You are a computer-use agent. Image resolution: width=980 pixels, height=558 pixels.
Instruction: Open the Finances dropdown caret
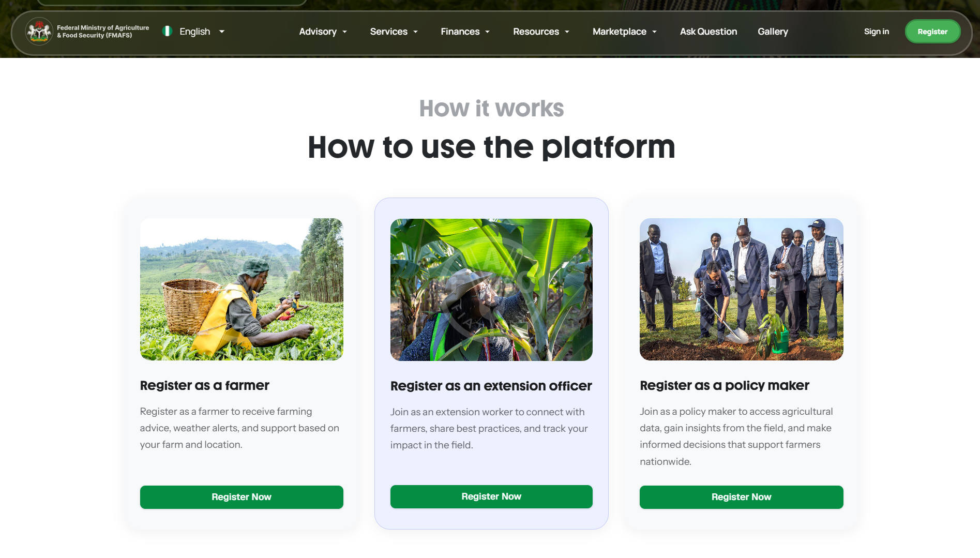488,32
